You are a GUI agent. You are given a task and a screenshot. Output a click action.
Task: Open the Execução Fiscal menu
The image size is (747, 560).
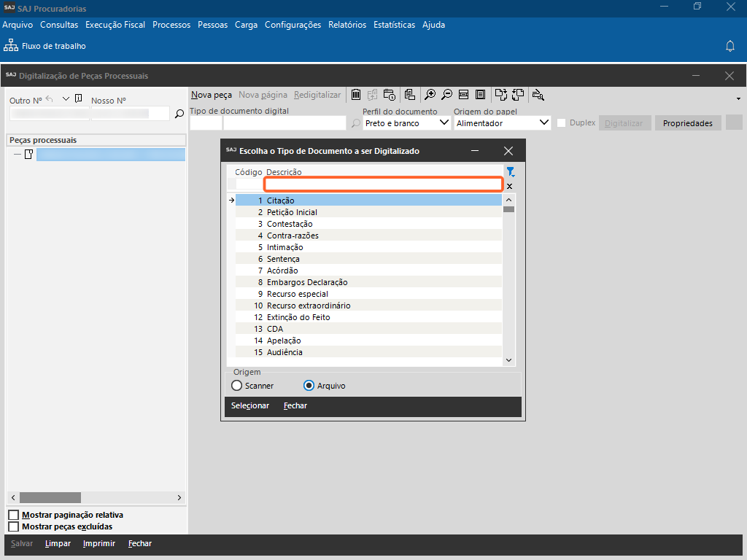point(115,25)
